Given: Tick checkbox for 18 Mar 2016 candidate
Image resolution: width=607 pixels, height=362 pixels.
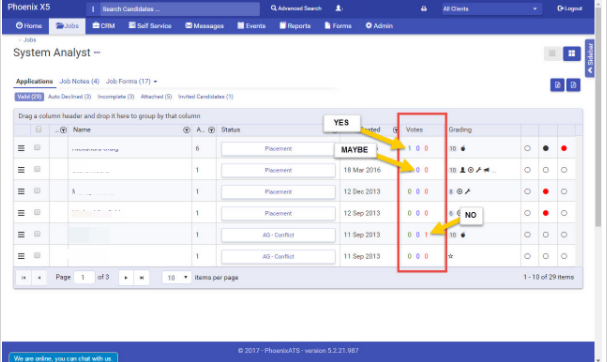Looking at the screenshot, I should 37,169.
